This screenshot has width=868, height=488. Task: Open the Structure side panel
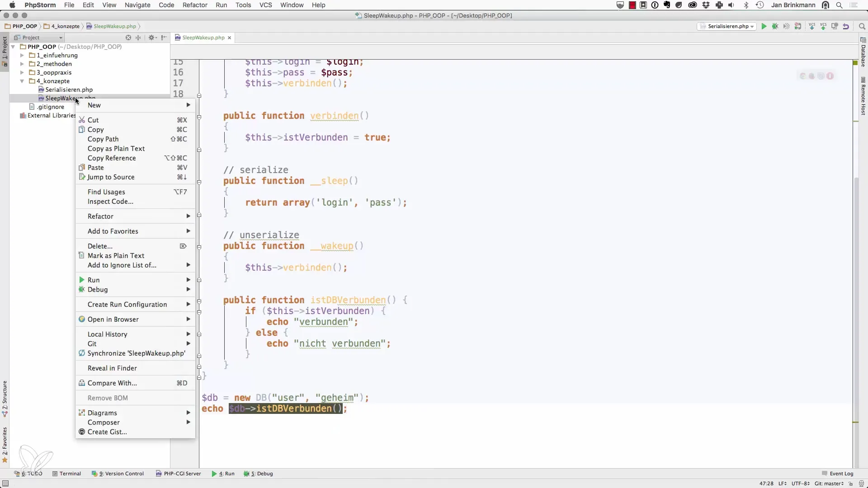[x=5, y=399]
